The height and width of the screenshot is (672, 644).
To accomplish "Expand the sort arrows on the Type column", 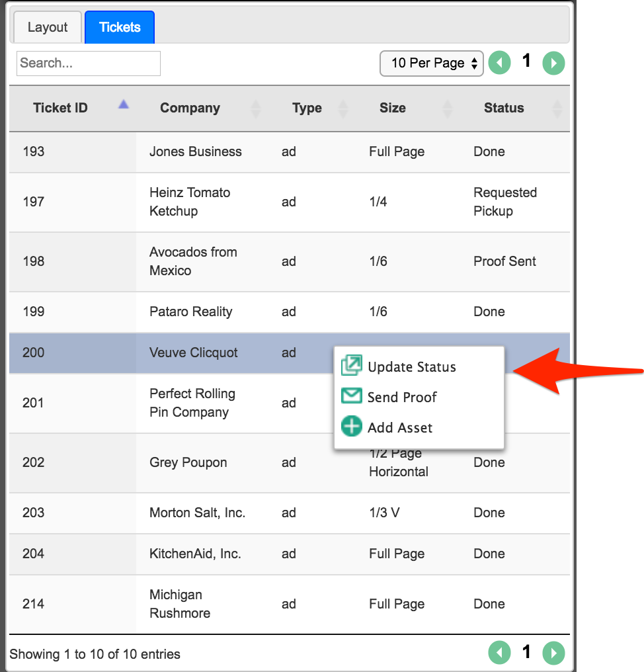I will pyautogui.click(x=342, y=108).
